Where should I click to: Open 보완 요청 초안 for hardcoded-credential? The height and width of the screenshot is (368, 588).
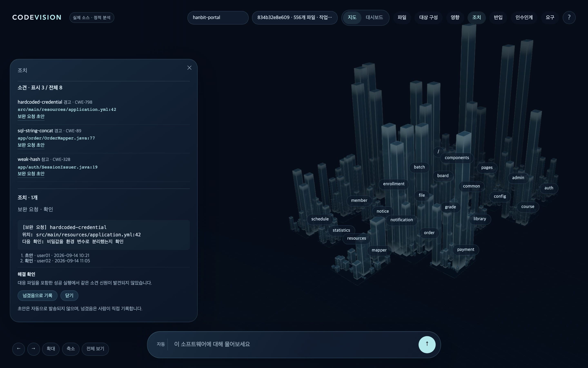coord(31,116)
